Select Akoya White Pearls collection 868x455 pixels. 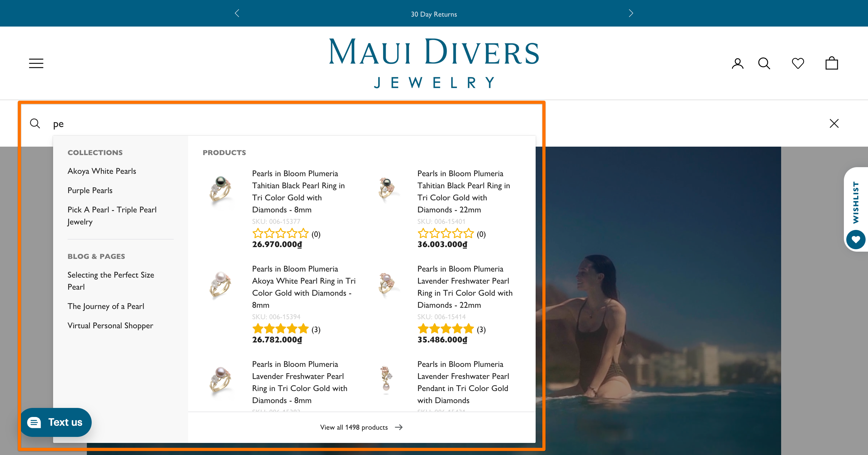pyautogui.click(x=102, y=171)
